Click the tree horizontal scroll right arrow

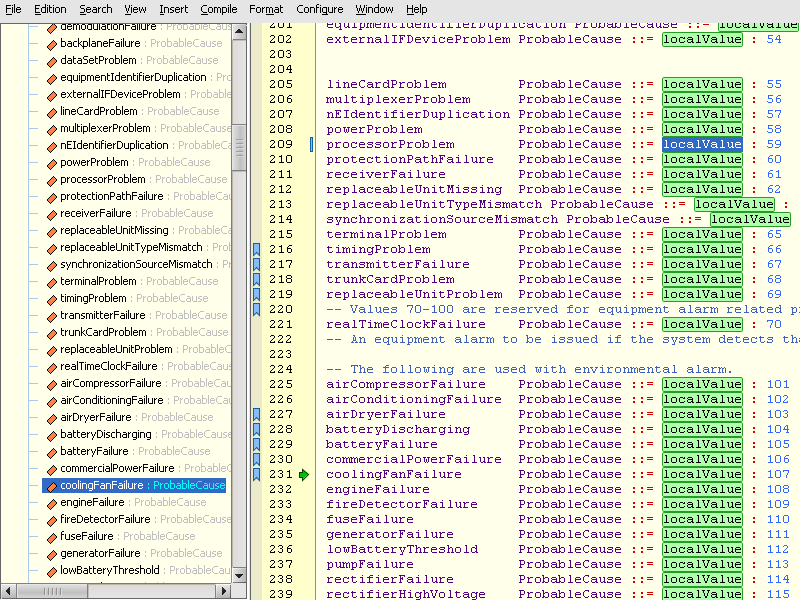pos(223,591)
